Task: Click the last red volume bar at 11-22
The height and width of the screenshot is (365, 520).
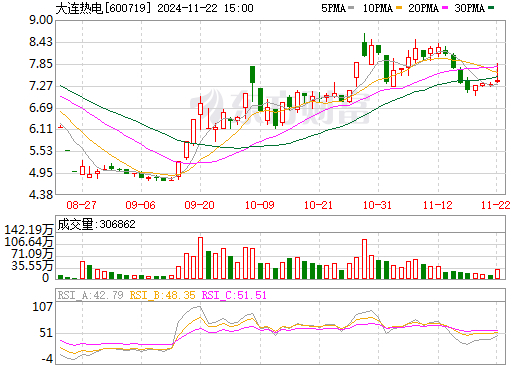Action: pyautogui.click(x=498, y=274)
